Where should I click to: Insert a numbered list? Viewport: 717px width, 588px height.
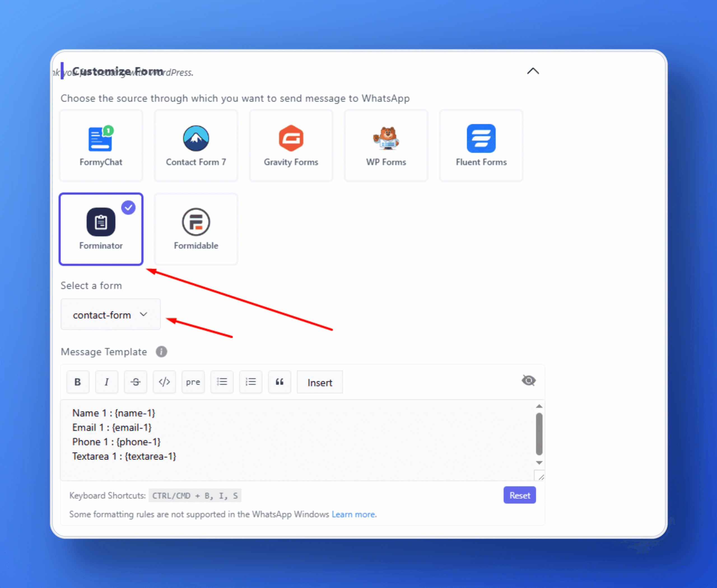(x=251, y=382)
